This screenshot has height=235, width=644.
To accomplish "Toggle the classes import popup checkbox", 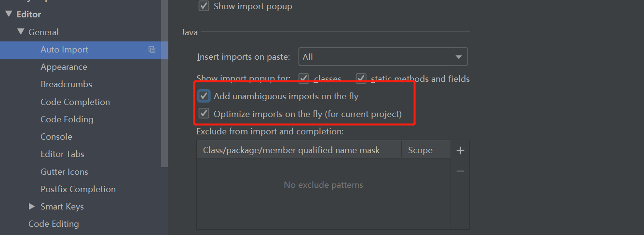I will [304, 78].
